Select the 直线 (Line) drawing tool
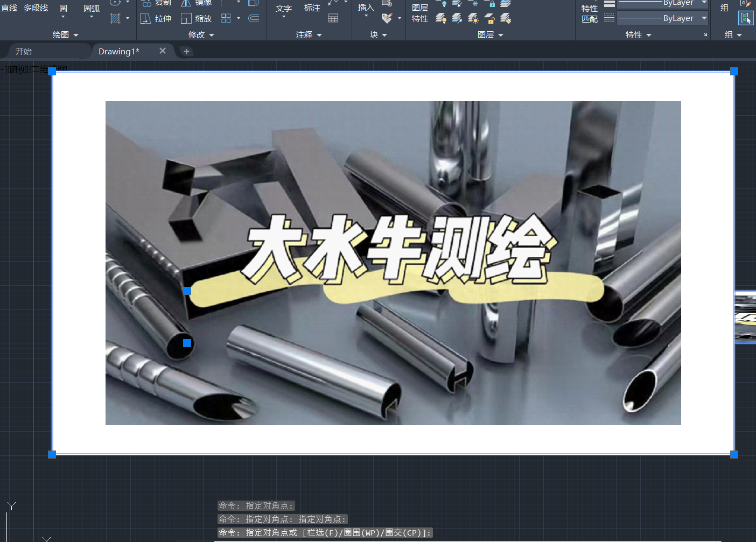The image size is (756, 542). tap(9, 8)
